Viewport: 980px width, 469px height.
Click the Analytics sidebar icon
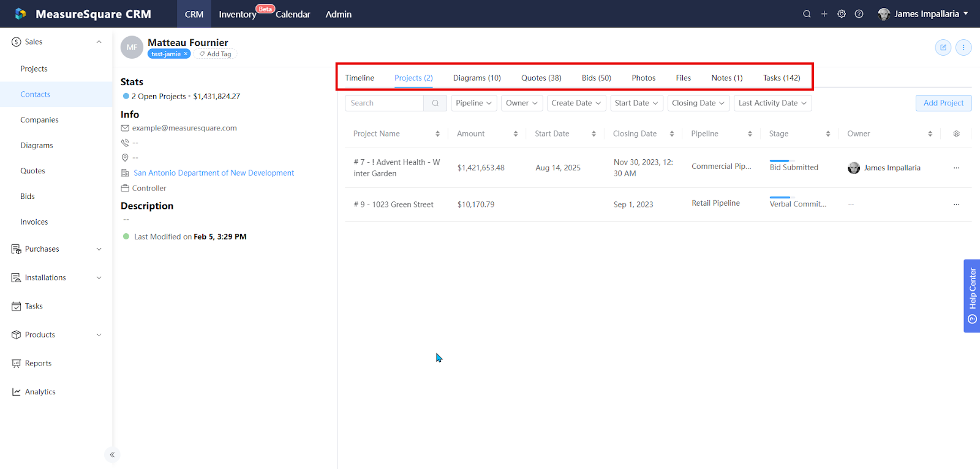(x=17, y=392)
